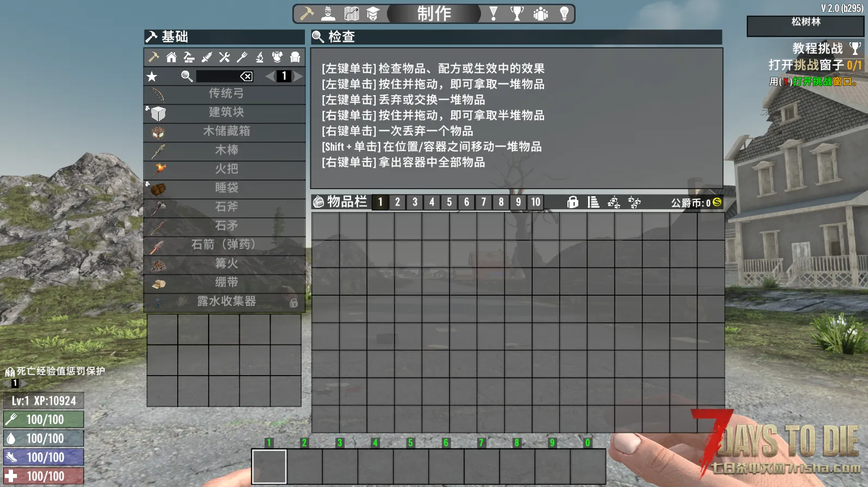This screenshot has width=868, height=487.
Task: Click the 松树林 biome label box
Action: point(805,26)
